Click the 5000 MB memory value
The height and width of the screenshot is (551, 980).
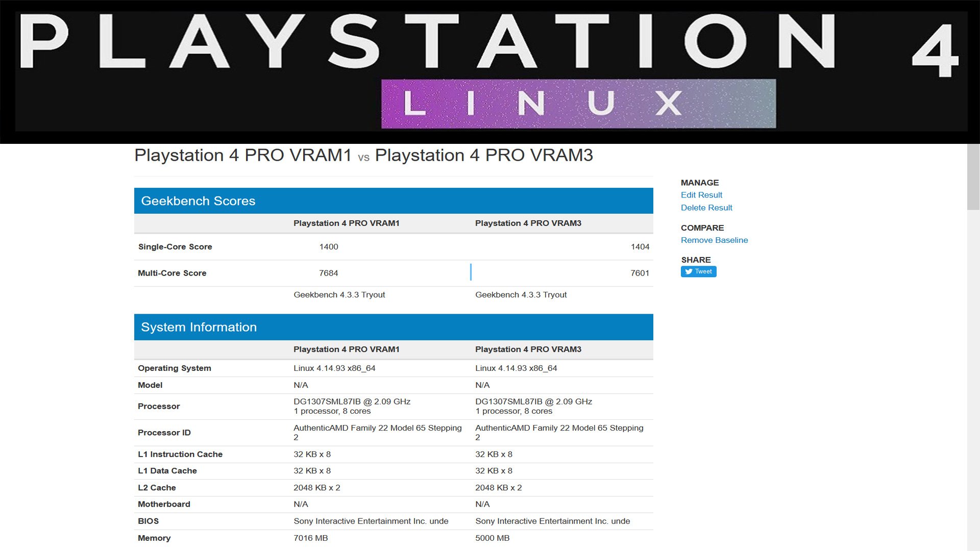pyautogui.click(x=493, y=538)
